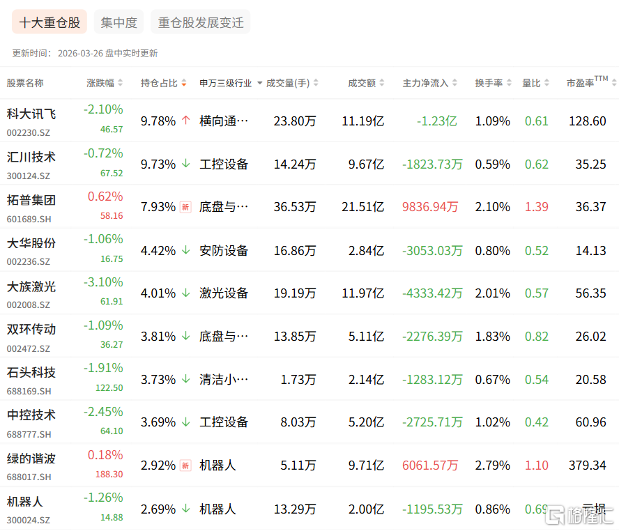Click 机器人 industry in 绿的谐波 row

[x=217, y=465]
